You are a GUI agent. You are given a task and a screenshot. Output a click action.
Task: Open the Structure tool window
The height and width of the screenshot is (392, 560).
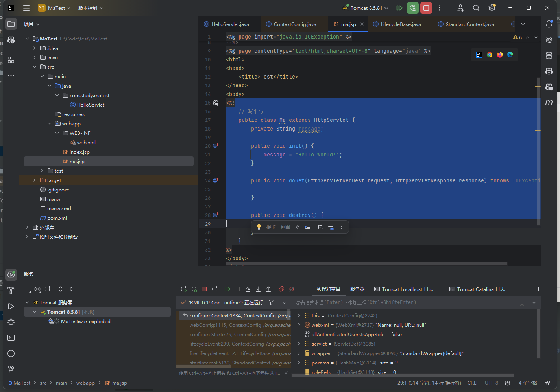tap(11, 60)
